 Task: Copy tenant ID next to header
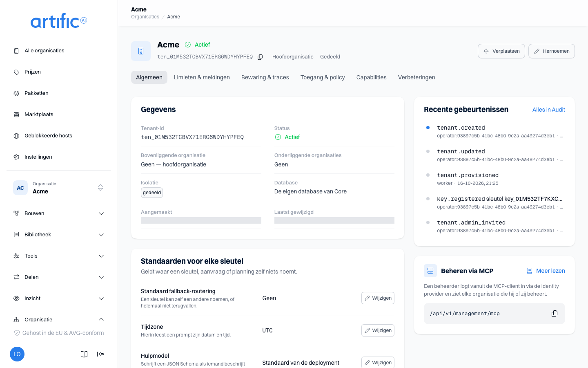[260, 57]
